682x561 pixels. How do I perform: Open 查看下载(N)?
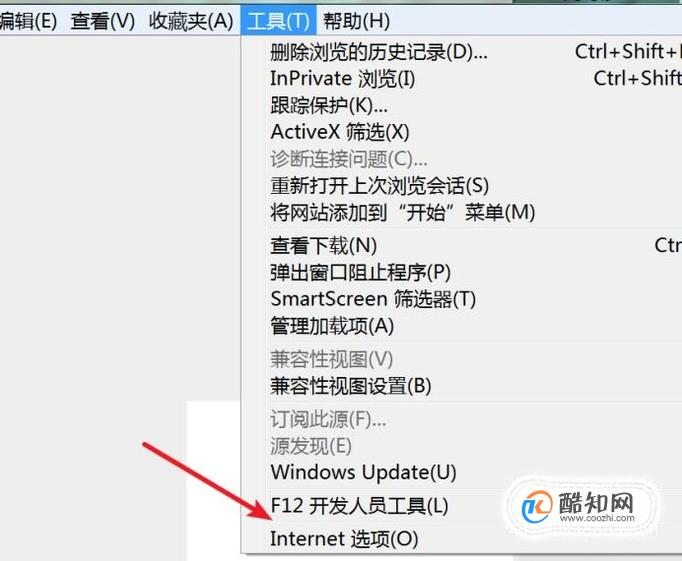pyautogui.click(x=462, y=246)
